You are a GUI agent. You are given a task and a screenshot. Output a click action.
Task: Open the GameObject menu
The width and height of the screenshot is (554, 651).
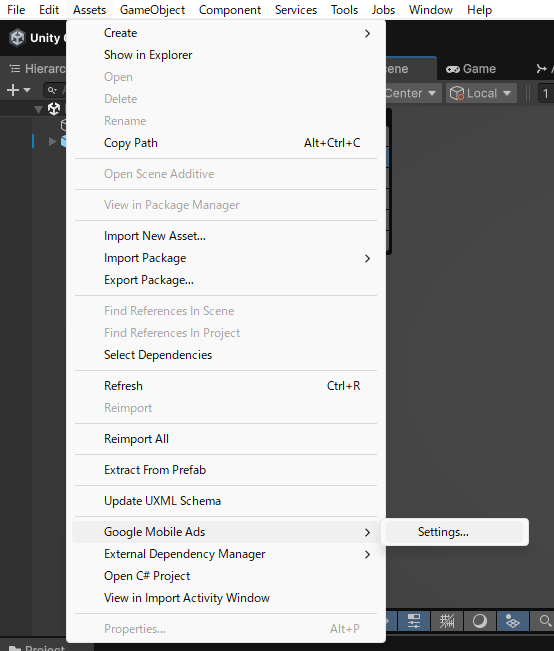[x=152, y=10]
